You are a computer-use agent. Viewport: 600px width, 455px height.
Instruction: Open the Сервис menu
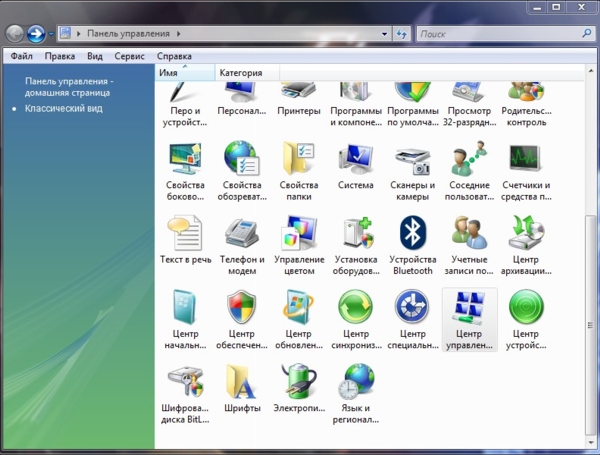[129, 56]
